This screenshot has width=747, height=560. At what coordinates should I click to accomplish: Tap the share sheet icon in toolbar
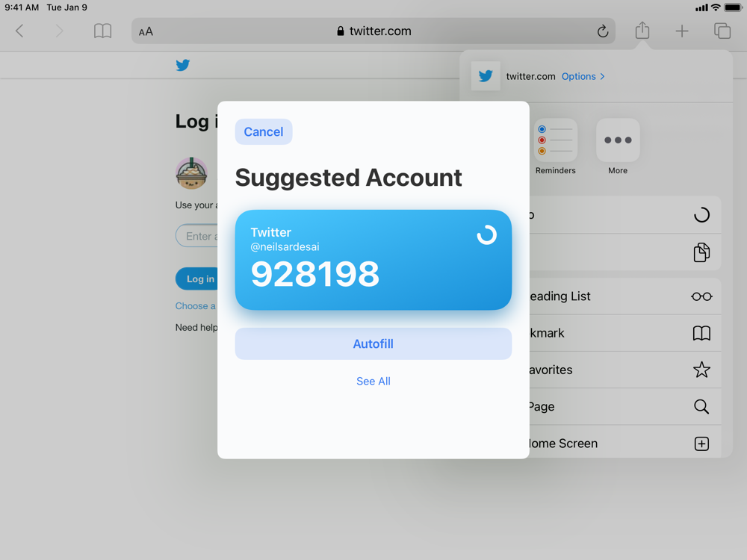(x=642, y=31)
